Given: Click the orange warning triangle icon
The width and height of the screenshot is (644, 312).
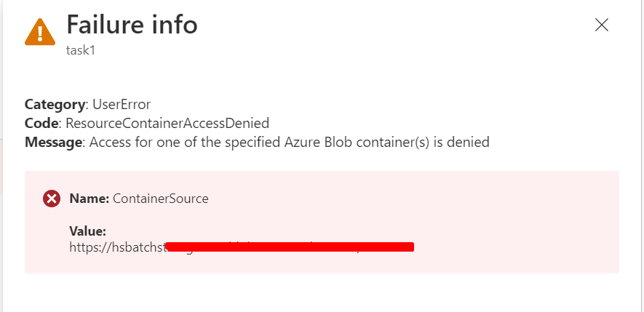Looking at the screenshot, I should click(40, 32).
